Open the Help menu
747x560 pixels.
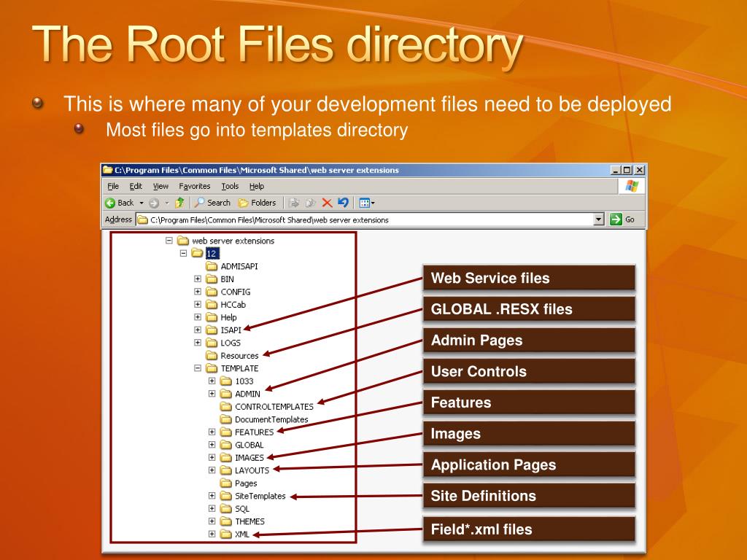click(256, 186)
